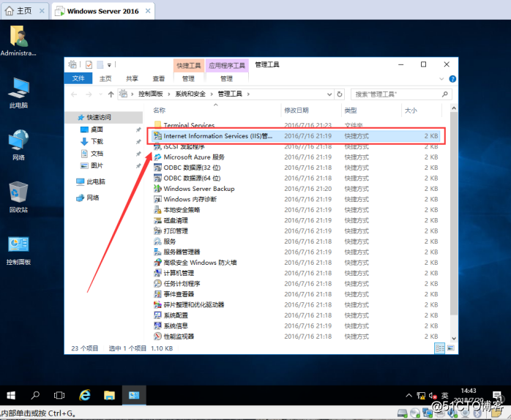Image resolution: width=511 pixels, height=420 pixels.
Task: Open 任务计划程序 shortcut icon
Action: [x=157, y=283]
